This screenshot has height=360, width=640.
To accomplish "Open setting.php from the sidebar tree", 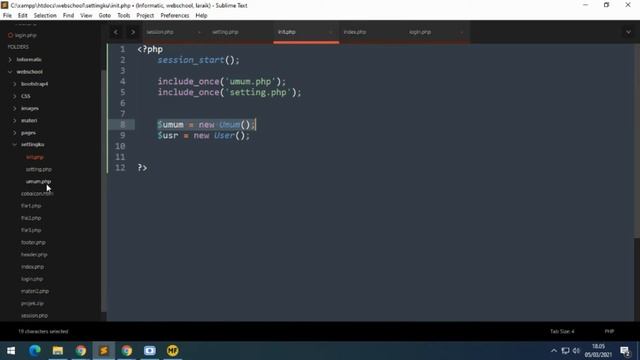I will click(x=39, y=169).
